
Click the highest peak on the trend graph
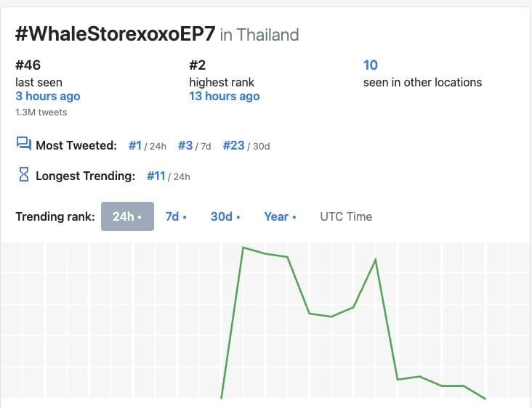pyautogui.click(x=243, y=248)
